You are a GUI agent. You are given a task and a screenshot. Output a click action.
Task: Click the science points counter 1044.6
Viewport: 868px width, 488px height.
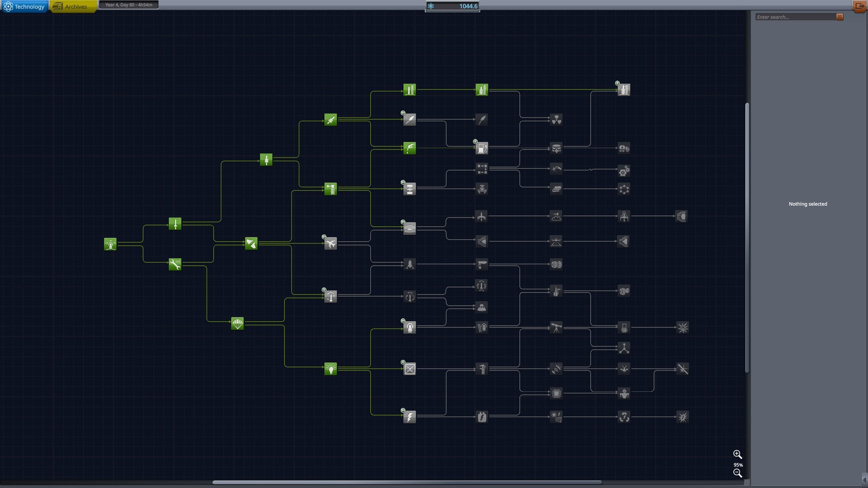click(x=452, y=6)
